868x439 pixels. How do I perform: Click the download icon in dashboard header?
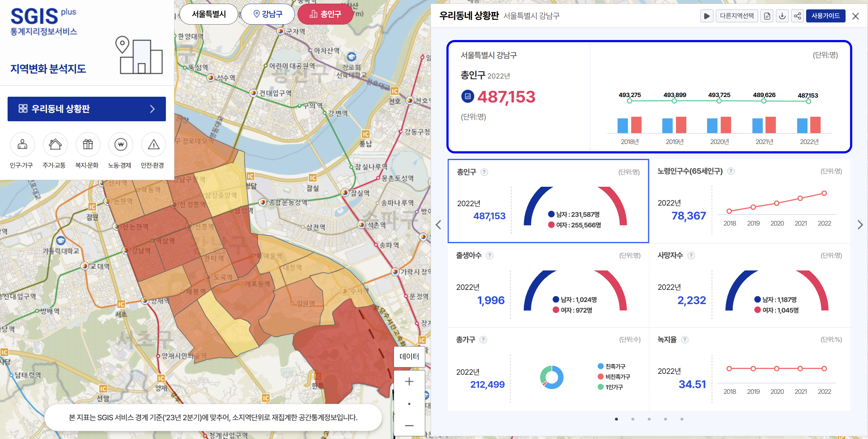(x=782, y=16)
